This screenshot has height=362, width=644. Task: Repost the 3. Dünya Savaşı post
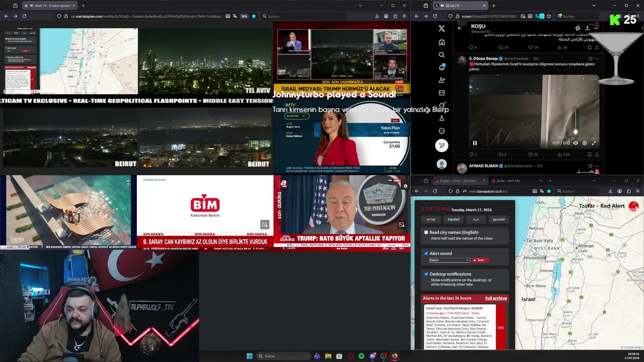501,154
